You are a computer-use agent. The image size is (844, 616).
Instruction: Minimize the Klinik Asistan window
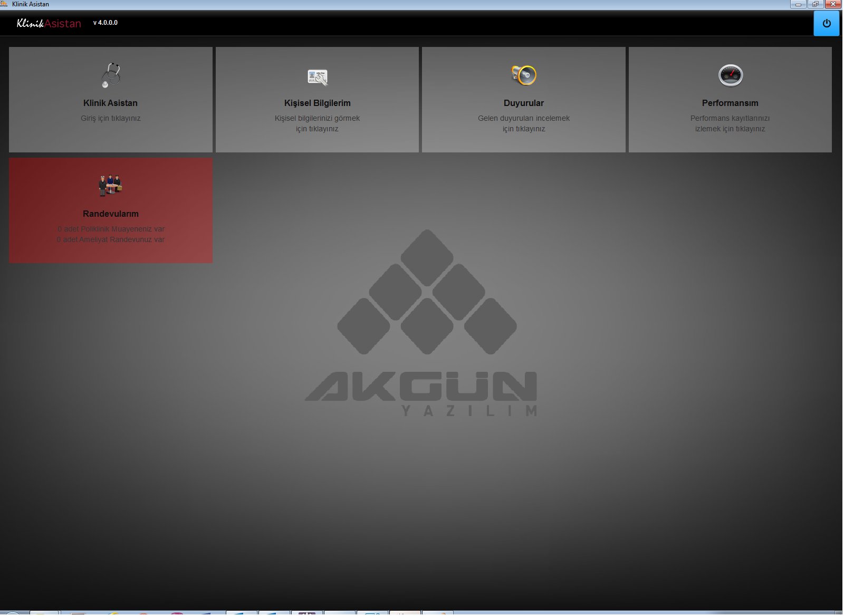(x=798, y=4)
